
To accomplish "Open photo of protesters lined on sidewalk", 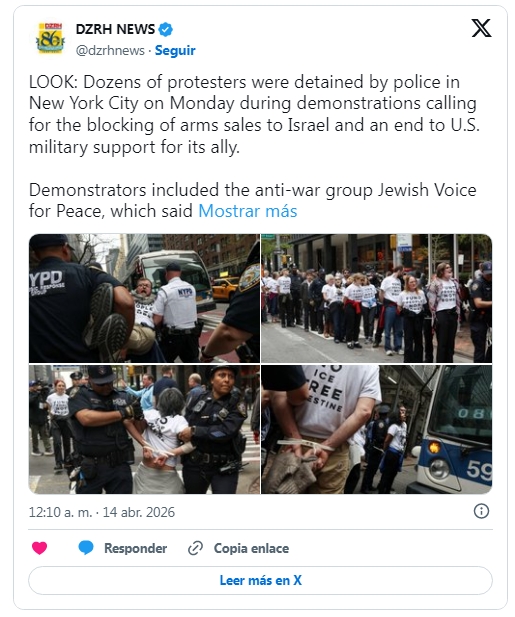I will (x=377, y=298).
